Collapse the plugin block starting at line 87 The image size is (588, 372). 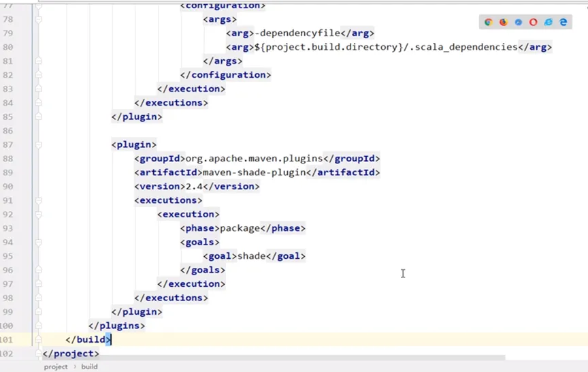[x=39, y=144]
